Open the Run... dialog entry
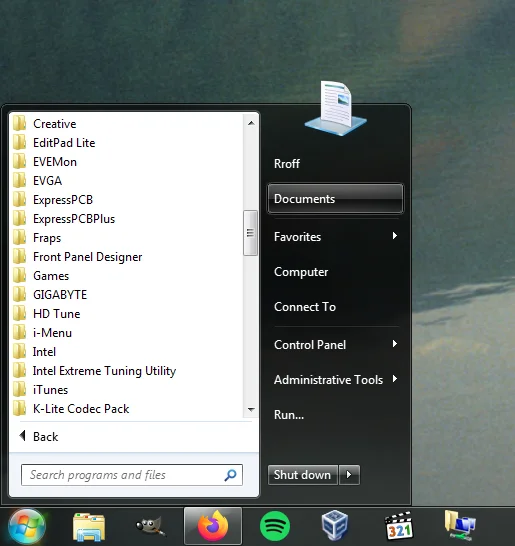Screen dimensions: 515x546 289,415
